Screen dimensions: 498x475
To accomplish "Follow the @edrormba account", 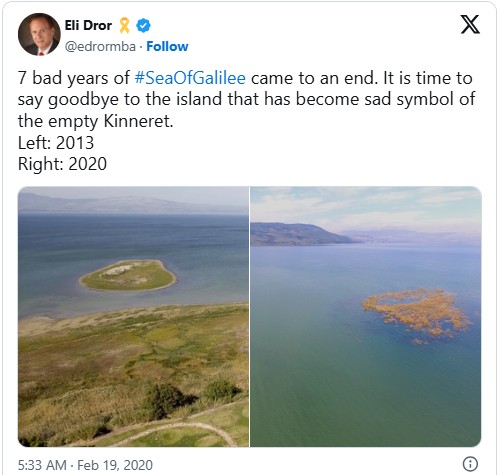I will pyautogui.click(x=167, y=46).
